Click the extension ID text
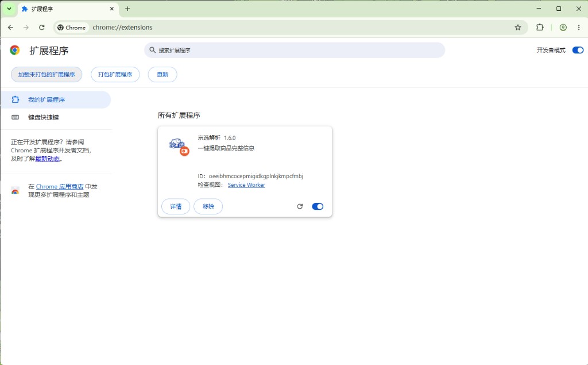The width and height of the screenshot is (588, 365). pyautogui.click(x=250, y=176)
